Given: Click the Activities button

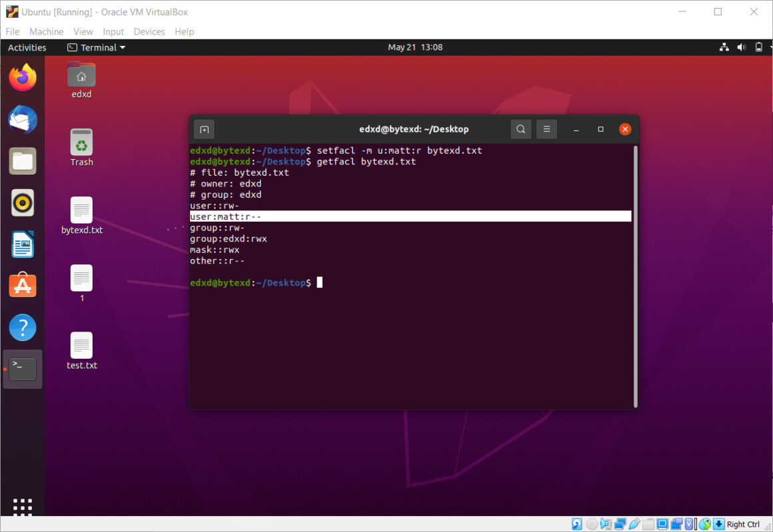Looking at the screenshot, I should point(27,47).
